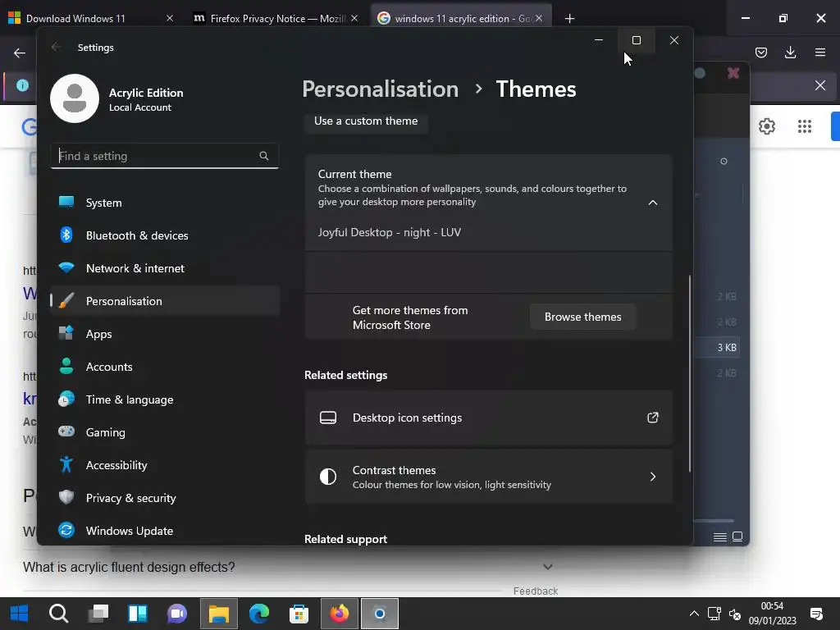Click the Find a setting search box
840x630 pixels.
coord(164,156)
